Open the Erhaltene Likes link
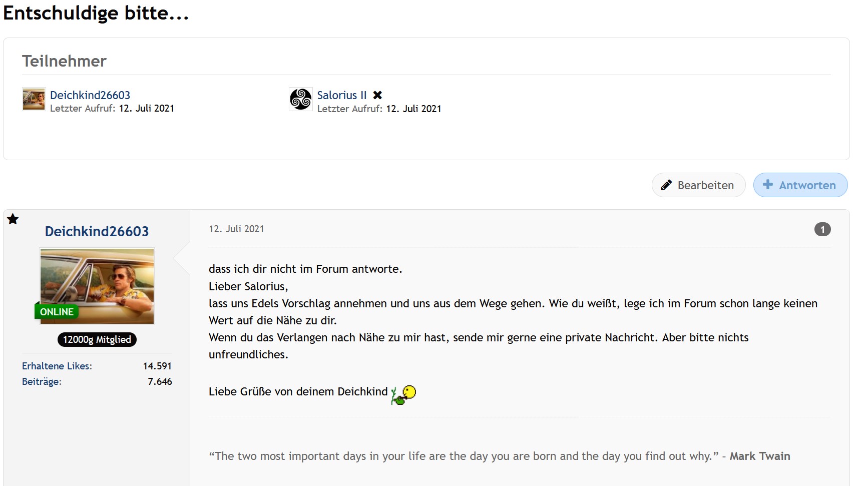The image size is (868, 486). pyautogui.click(x=57, y=366)
